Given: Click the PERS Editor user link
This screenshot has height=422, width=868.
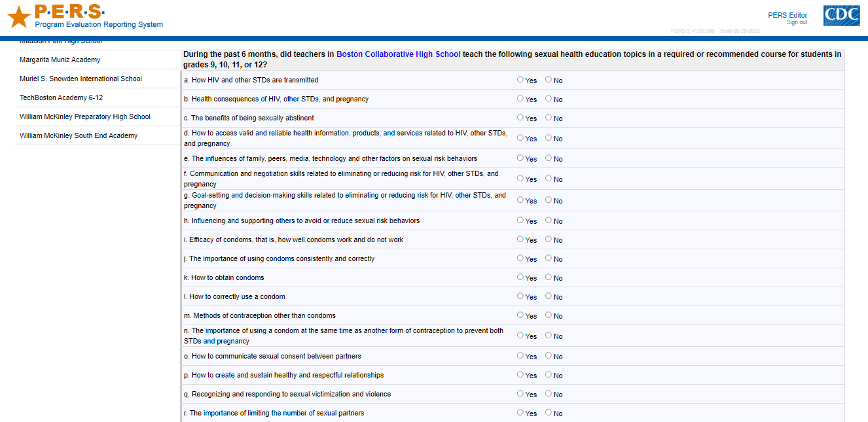Looking at the screenshot, I should 787,15.
